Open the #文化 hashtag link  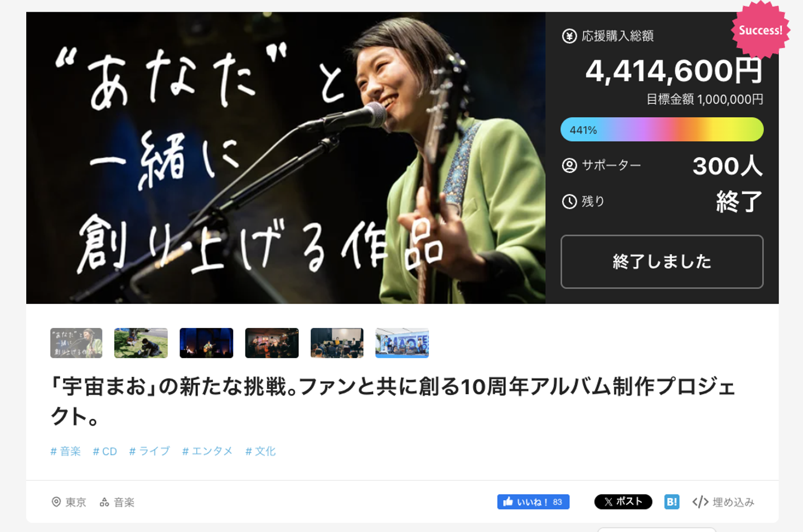pyautogui.click(x=260, y=451)
